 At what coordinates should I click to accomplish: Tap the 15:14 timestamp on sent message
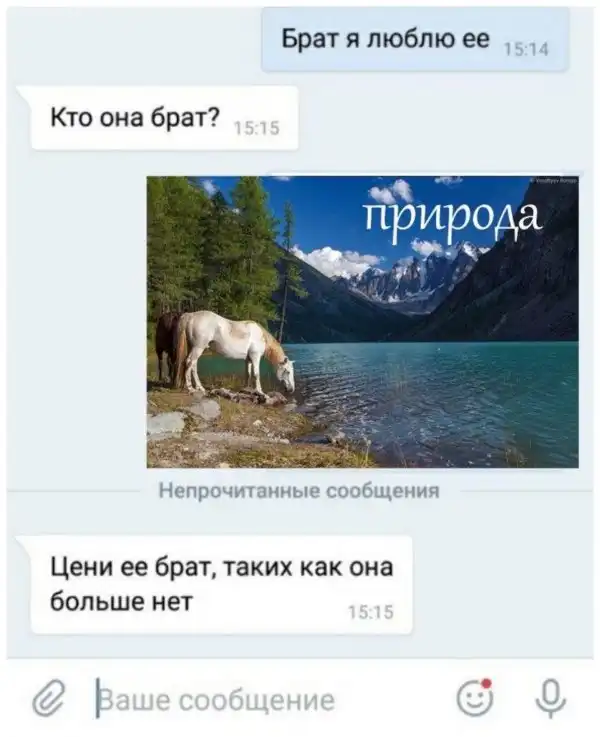tap(526, 49)
